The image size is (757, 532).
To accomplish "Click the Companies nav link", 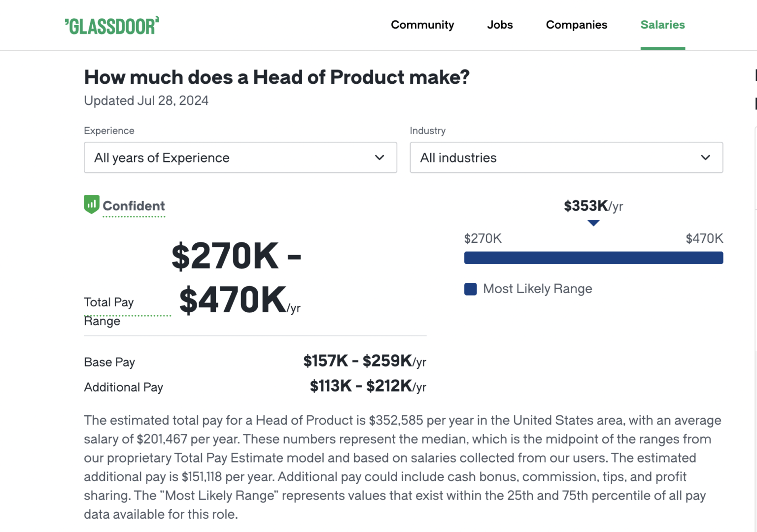I will pyautogui.click(x=576, y=25).
